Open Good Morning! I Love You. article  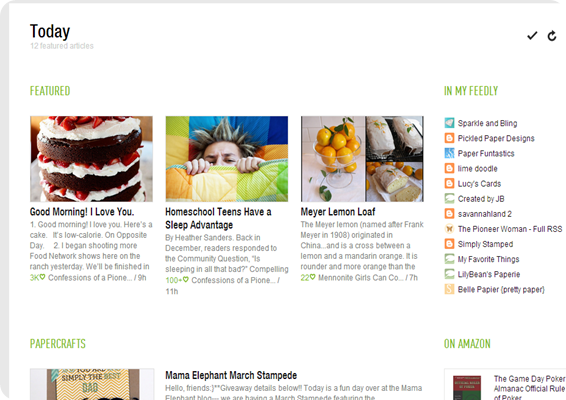pos(82,212)
